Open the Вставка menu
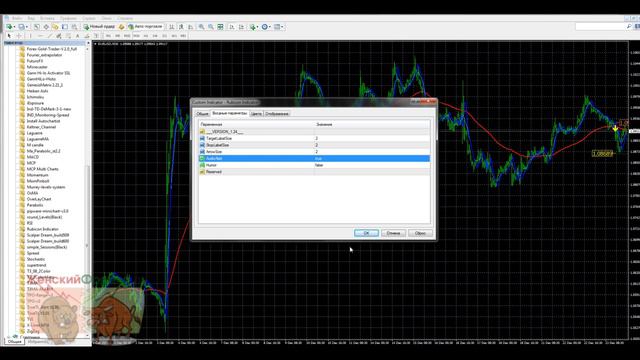The width and height of the screenshot is (640, 360). [47, 18]
